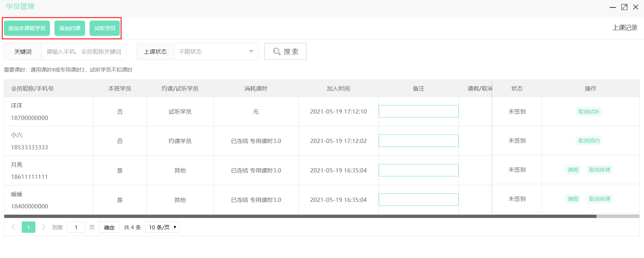The width and height of the screenshot is (644, 258).
Task: Click the 操作 column header
Action: 590,88
